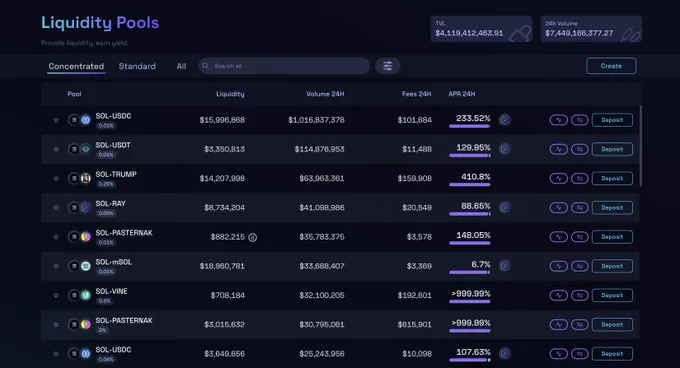Favorite the SOL-TRUMP pool star
This screenshot has width=680, height=368.
pyautogui.click(x=56, y=179)
